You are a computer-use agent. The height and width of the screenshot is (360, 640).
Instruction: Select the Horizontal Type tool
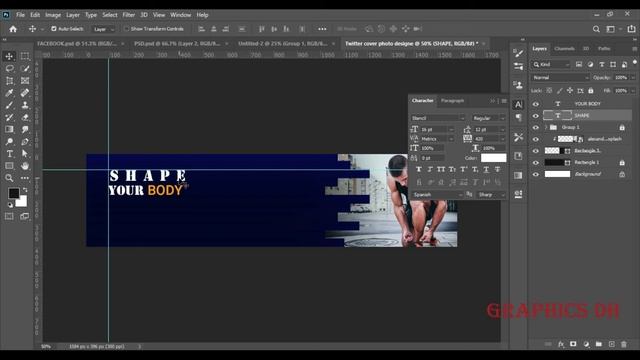(x=9, y=154)
